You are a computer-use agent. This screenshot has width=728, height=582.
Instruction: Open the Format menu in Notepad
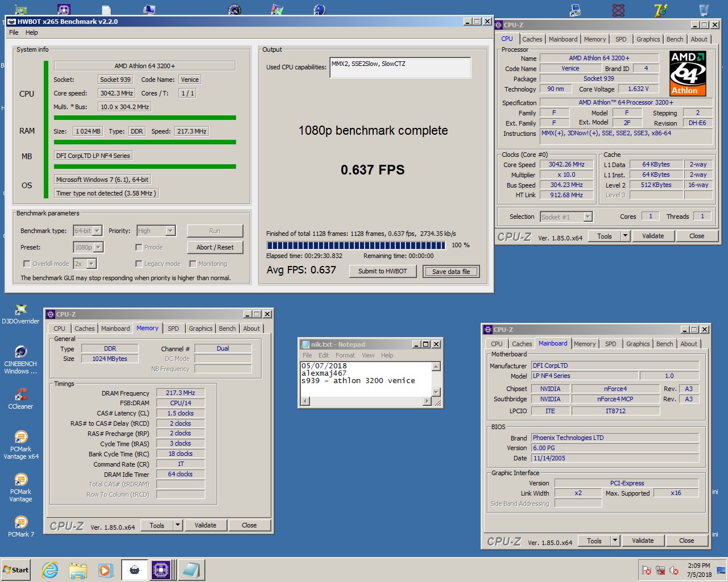point(345,355)
